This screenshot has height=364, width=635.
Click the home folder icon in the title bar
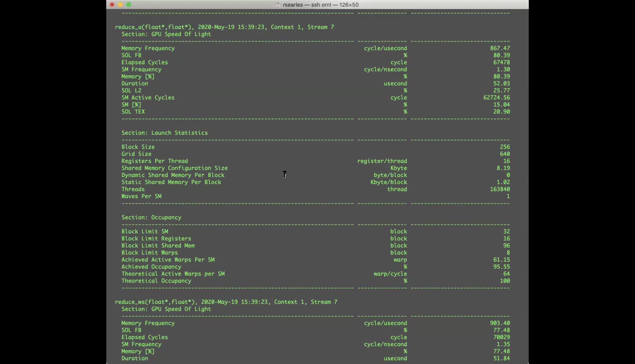point(278,5)
